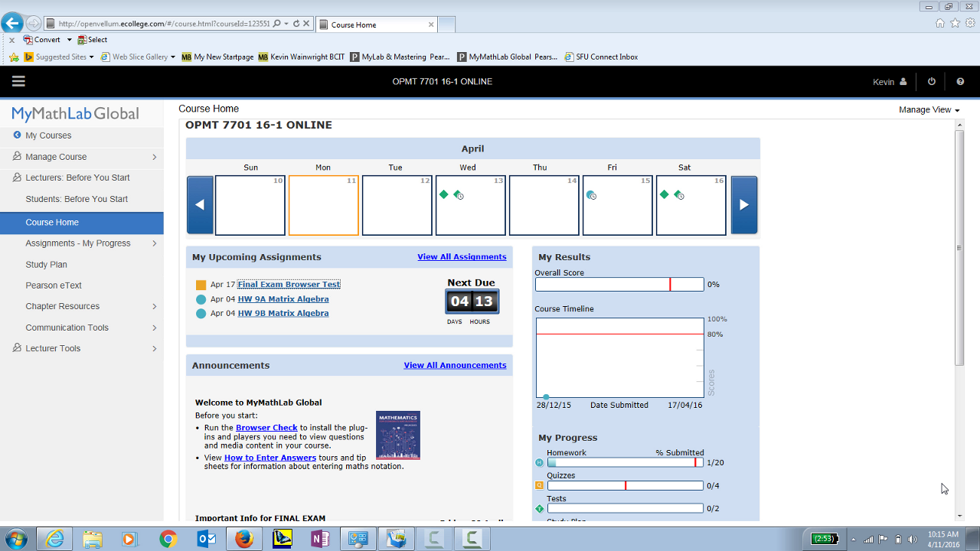
Task: Open the Final Exam Browser Test link
Action: 289,285
